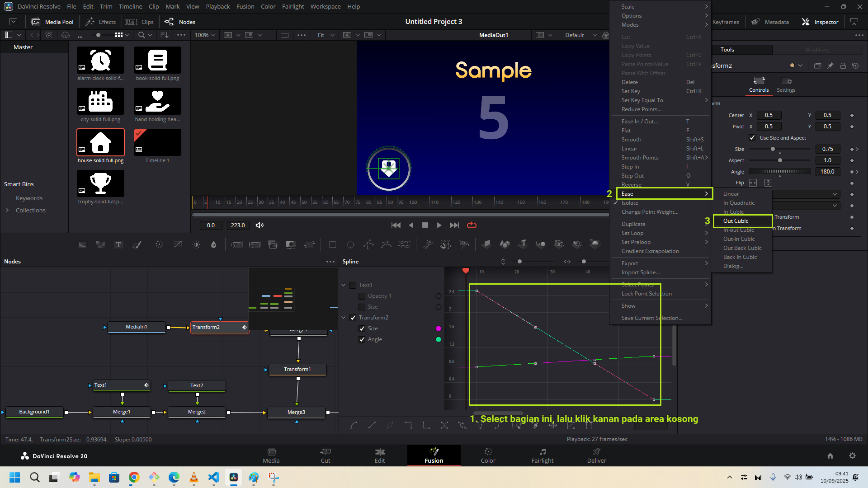The image size is (868, 488).
Task: Adjust the Size slider in Inspector
Action: (773, 149)
